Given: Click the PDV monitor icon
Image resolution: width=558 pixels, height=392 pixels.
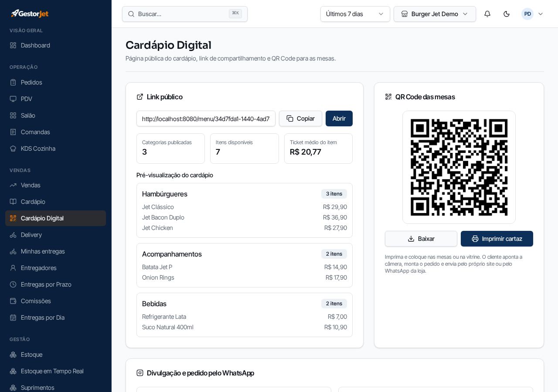Looking at the screenshot, I should tap(13, 99).
